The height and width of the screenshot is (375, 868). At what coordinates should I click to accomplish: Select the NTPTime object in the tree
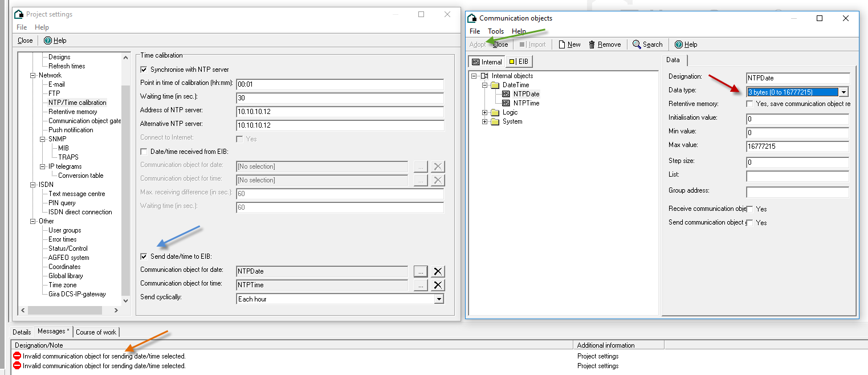(x=525, y=103)
